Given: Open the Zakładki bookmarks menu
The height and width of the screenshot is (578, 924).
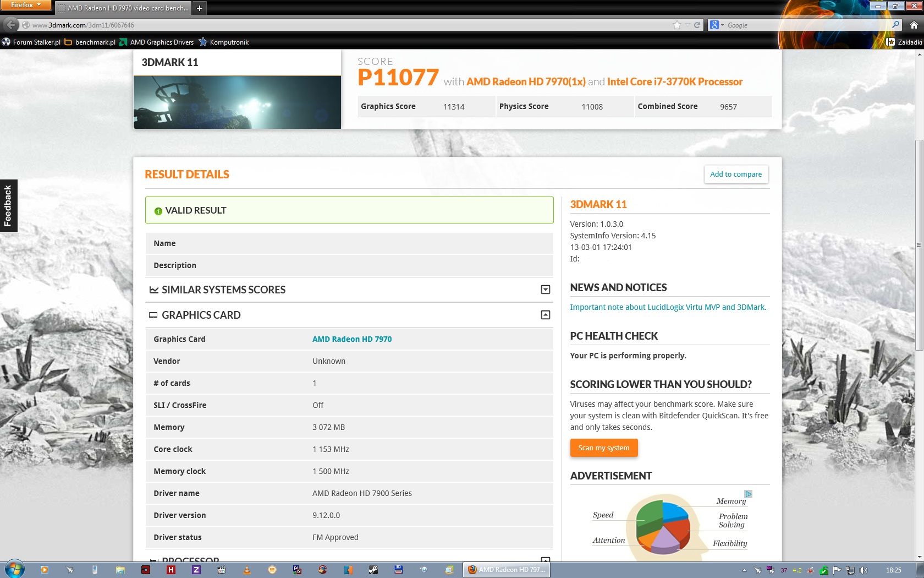Looking at the screenshot, I should [x=904, y=42].
